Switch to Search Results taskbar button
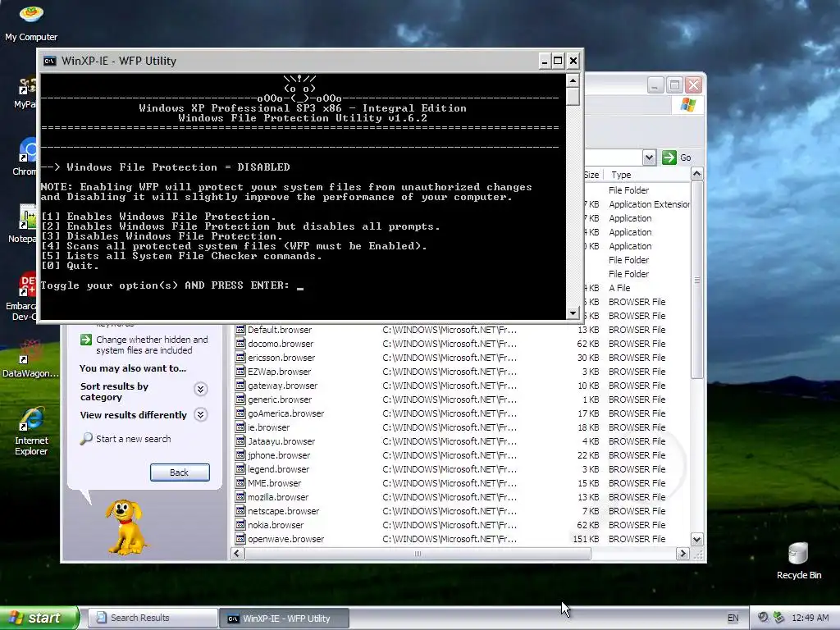 click(153, 618)
